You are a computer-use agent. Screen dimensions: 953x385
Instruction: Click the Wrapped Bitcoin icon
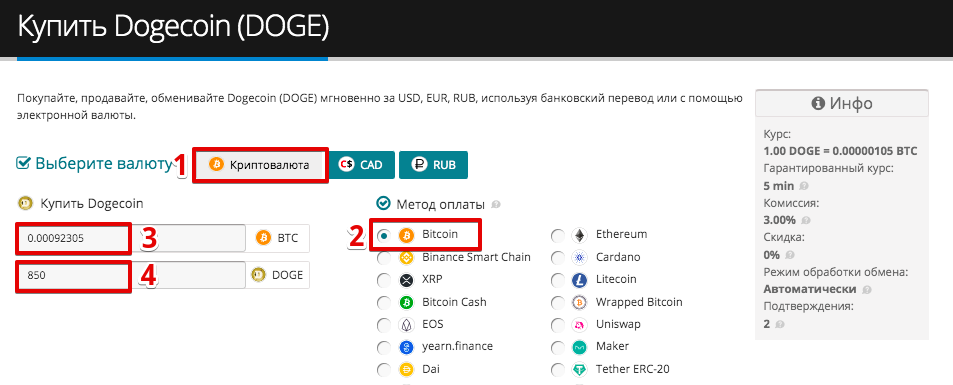[x=579, y=303]
